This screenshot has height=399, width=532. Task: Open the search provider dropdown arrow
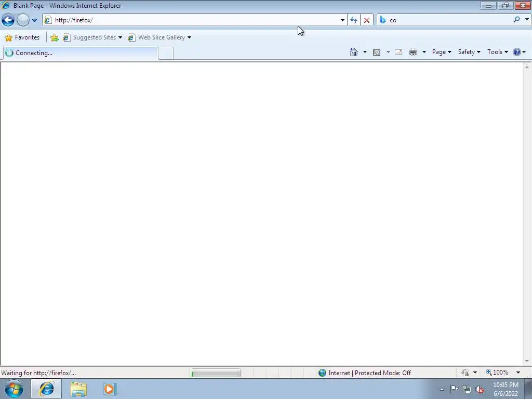tap(527, 20)
